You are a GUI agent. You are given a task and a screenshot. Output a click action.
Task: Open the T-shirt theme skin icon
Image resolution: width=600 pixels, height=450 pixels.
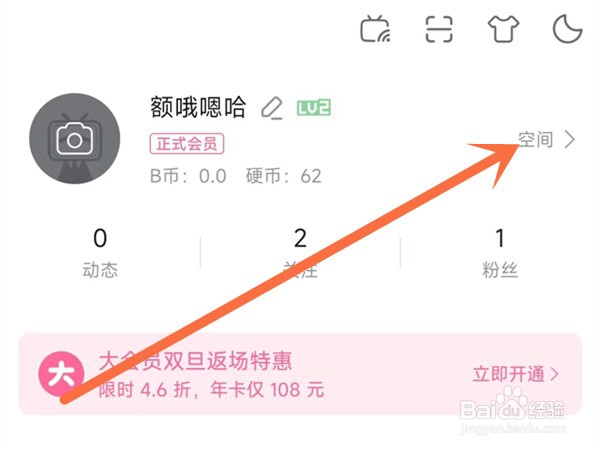click(503, 29)
